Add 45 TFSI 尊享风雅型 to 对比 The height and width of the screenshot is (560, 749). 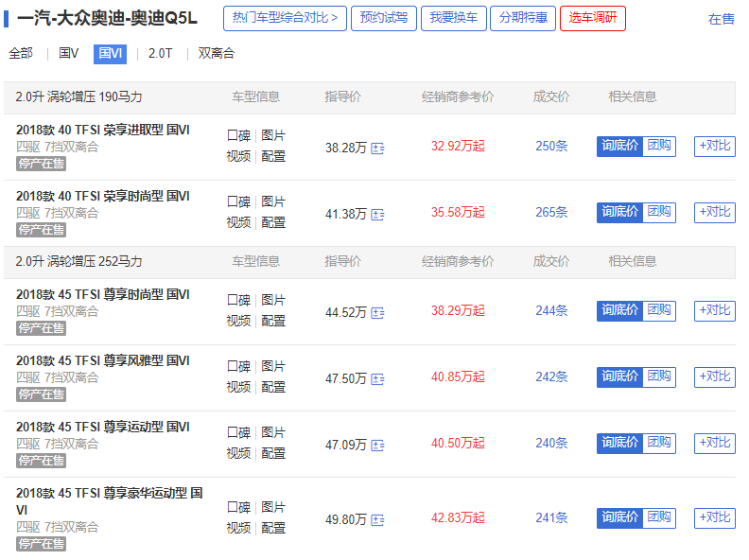click(715, 377)
